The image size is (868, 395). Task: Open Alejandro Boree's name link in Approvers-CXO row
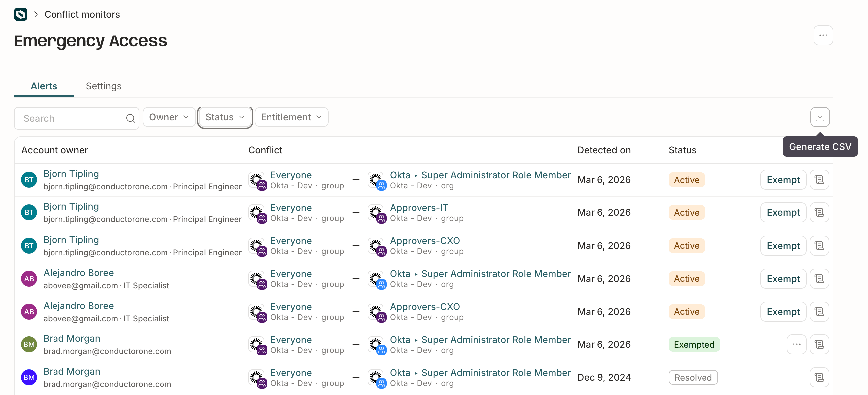78,306
